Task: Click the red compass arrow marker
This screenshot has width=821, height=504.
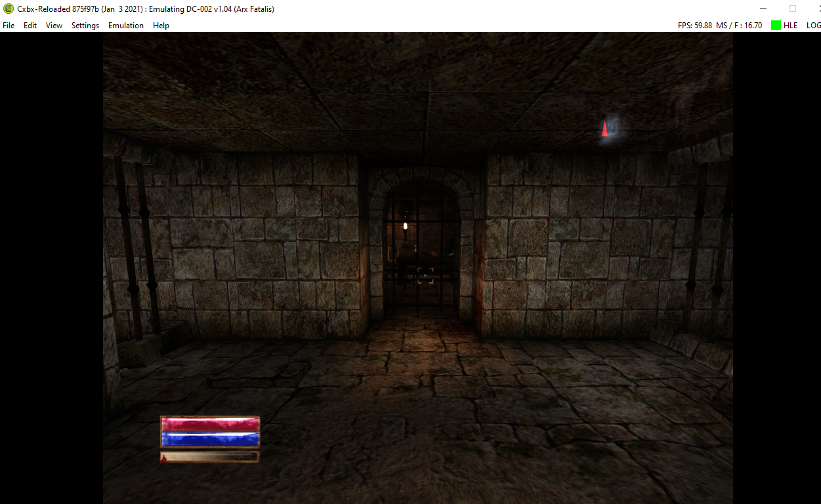Action: click(x=604, y=129)
